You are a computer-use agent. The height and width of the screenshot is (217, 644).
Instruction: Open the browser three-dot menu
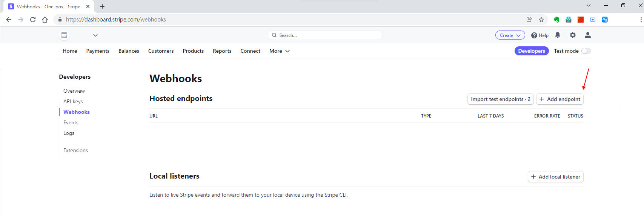(641, 20)
